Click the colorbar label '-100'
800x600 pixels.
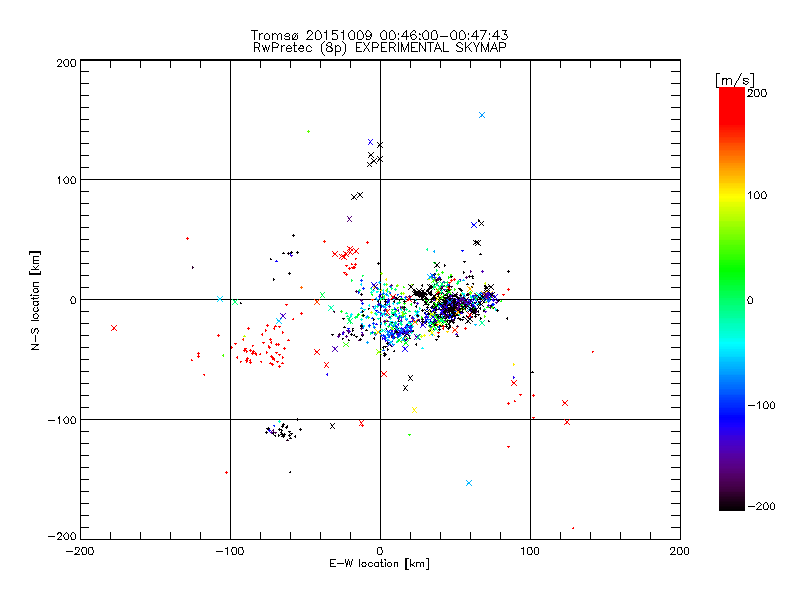pos(761,406)
